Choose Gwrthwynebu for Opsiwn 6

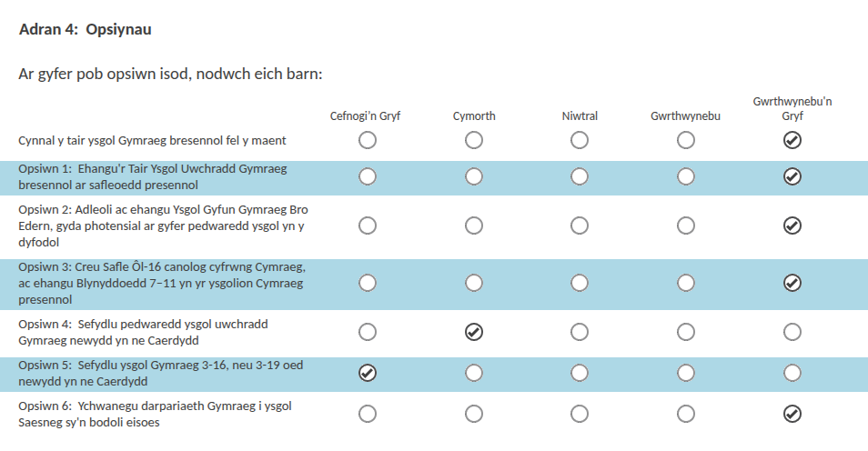[686, 414]
